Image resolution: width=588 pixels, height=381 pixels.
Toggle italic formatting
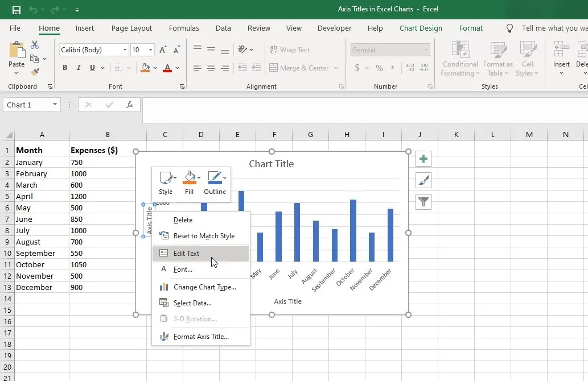point(78,67)
